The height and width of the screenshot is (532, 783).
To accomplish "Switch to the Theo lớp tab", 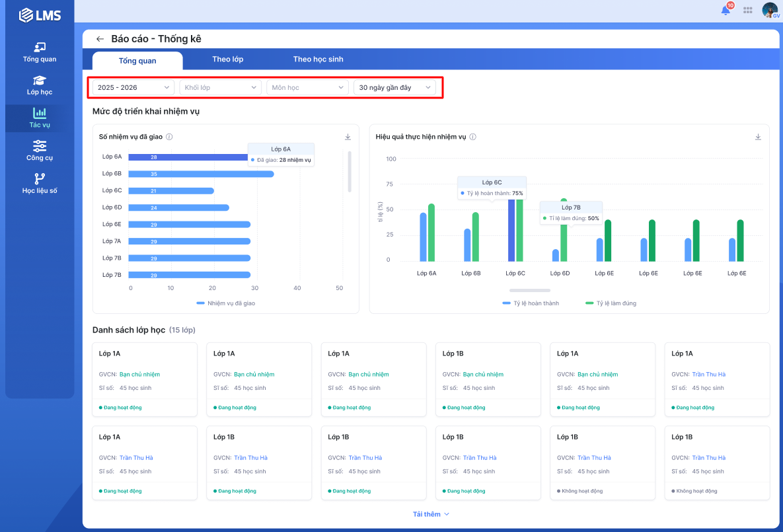I will coord(227,59).
